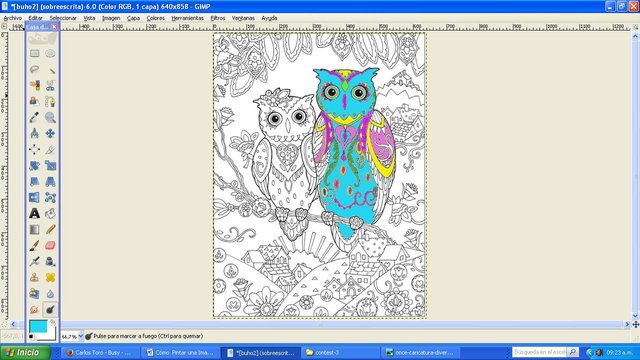Viewport: 640px width, 360px height.
Task: Open the Seleccionar menu
Action: [63, 18]
